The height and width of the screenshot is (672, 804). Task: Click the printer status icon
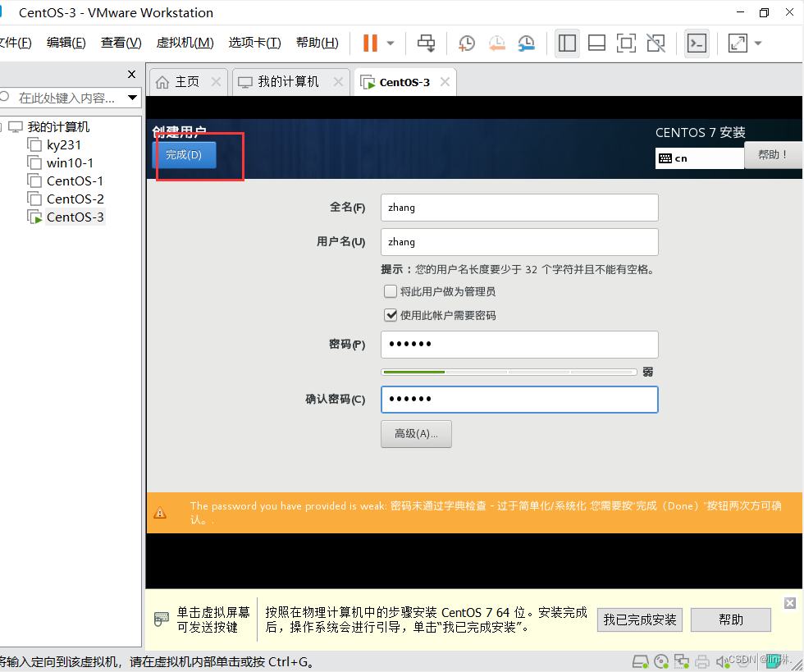point(702,661)
